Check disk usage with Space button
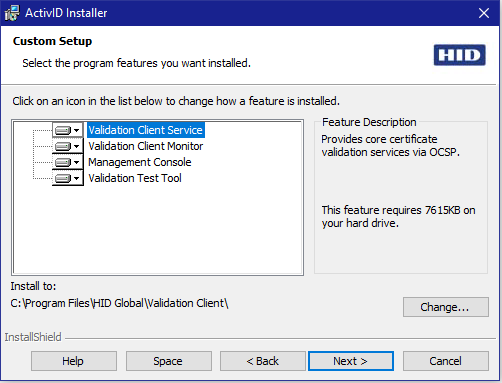 (x=169, y=361)
